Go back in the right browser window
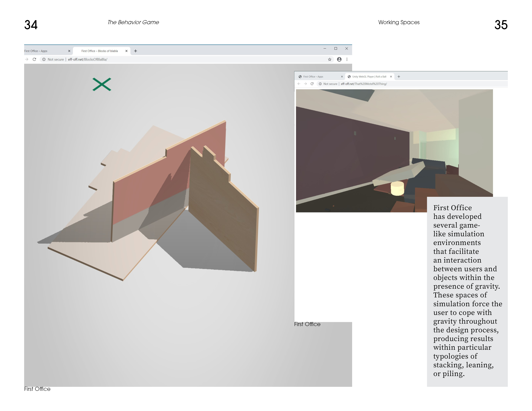The width and height of the screenshot is (532, 411). click(x=299, y=84)
